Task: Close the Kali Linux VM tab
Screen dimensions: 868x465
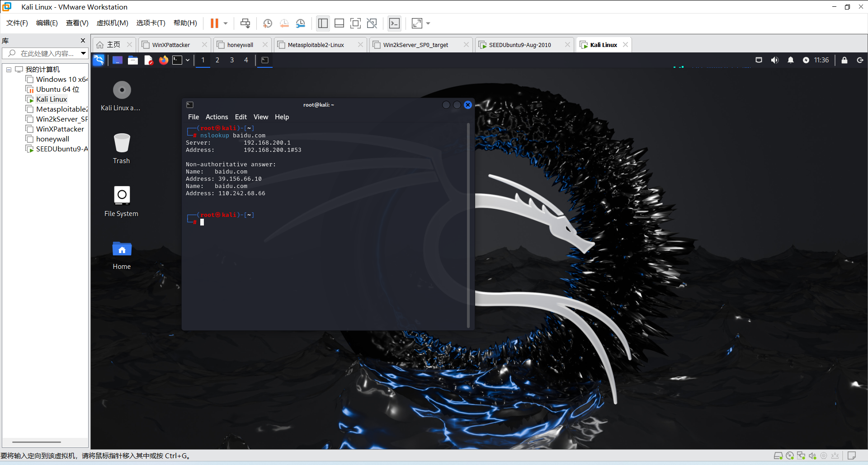Action: tap(625, 45)
